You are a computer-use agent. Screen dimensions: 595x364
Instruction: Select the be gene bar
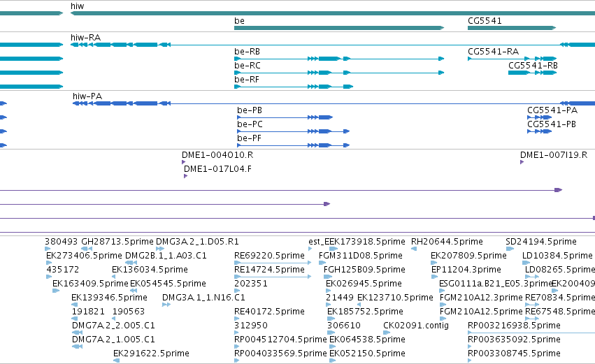339,28
